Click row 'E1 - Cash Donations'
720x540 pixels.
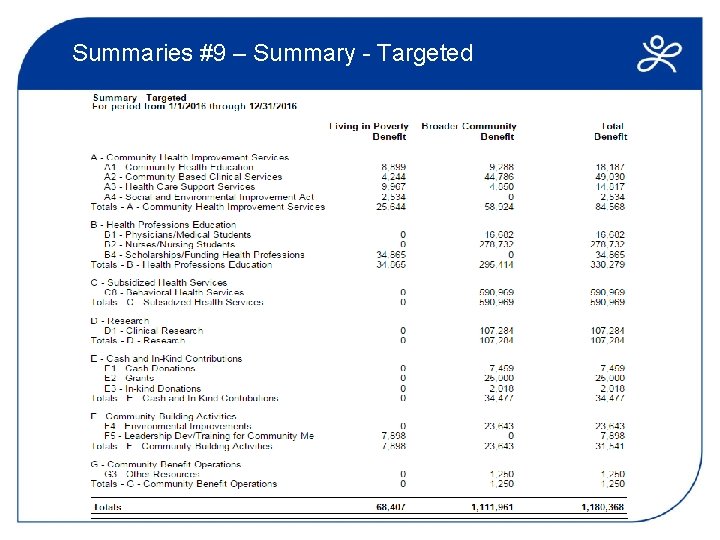[364, 368]
